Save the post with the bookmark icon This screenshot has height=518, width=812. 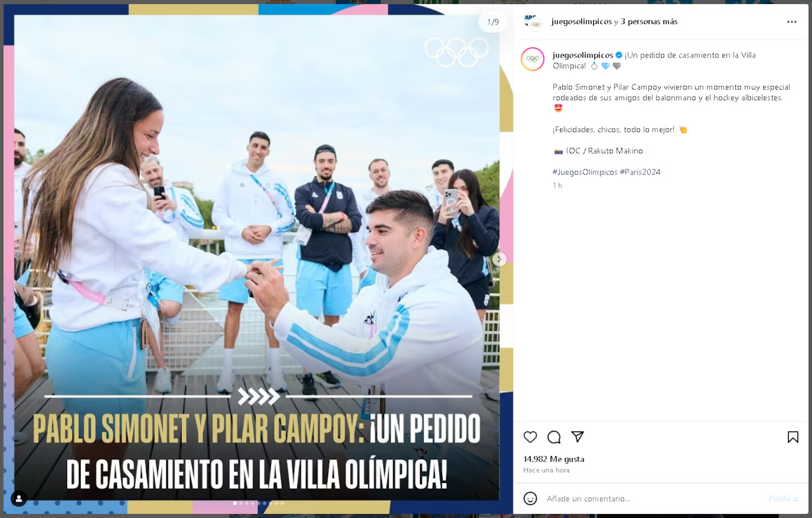pos(793,437)
